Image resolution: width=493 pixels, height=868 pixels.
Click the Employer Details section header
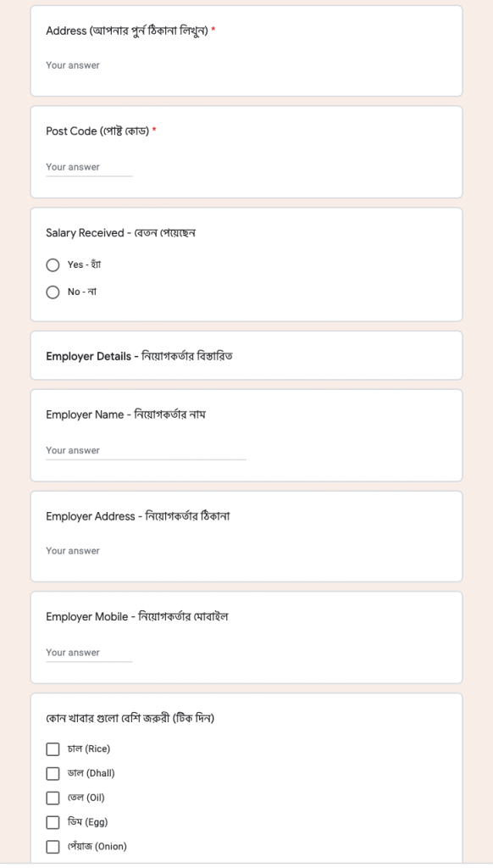coord(139,356)
